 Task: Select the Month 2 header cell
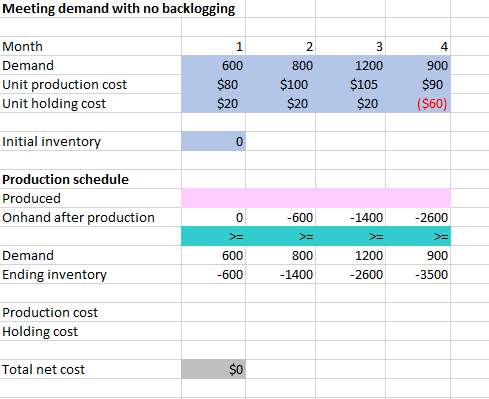pyautogui.click(x=281, y=46)
